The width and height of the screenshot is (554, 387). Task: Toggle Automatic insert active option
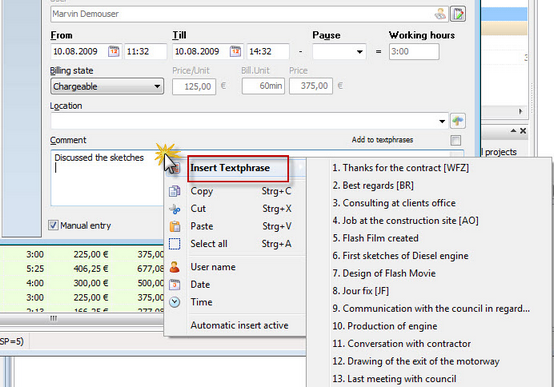coord(239,326)
